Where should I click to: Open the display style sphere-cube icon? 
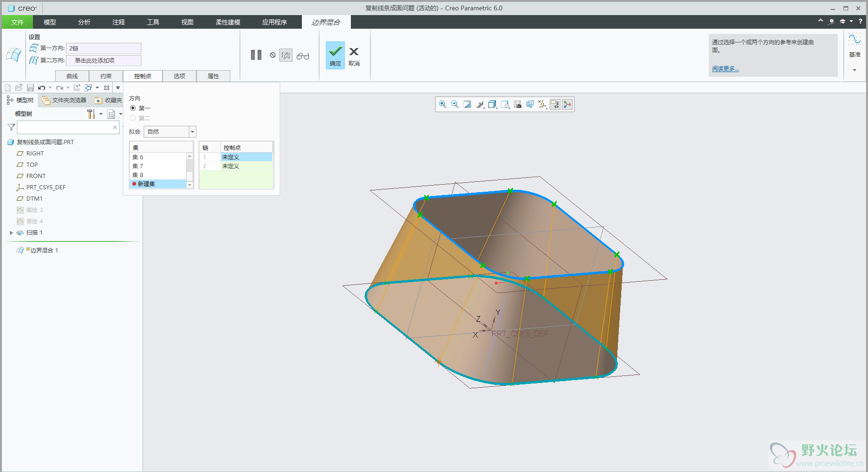coord(480,104)
